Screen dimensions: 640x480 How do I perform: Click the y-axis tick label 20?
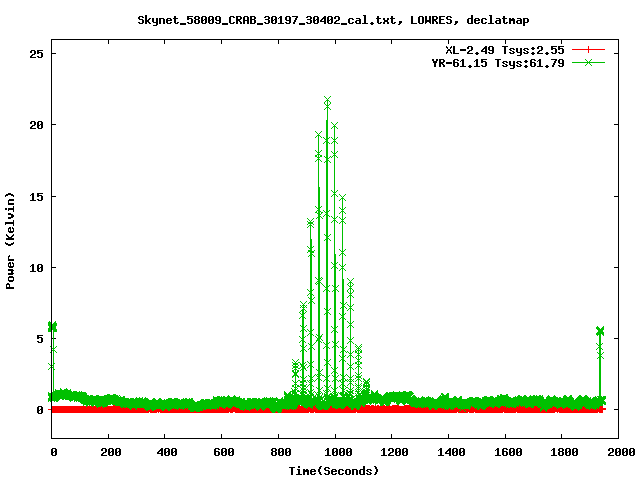[x=36, y=125]
